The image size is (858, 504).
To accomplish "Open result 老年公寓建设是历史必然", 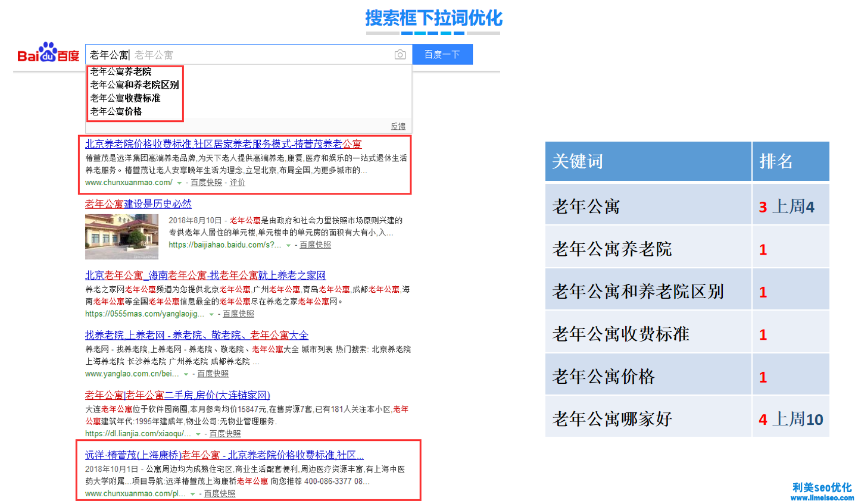I will coord(138,204).
